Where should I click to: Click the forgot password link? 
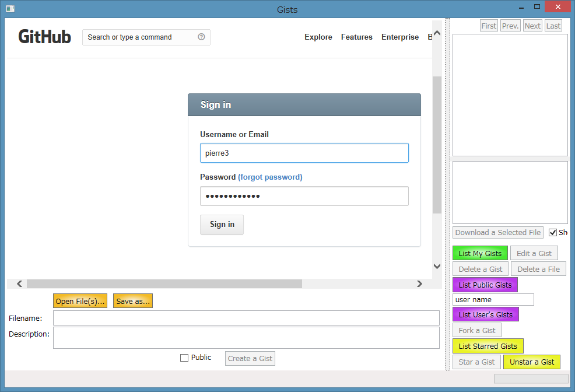[270, 177]
